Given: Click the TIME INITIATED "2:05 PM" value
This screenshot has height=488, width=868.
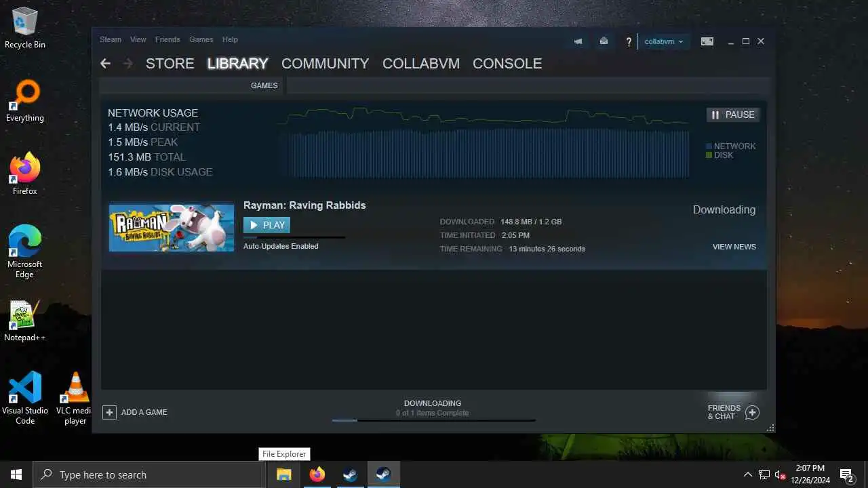Looking at the screenshot, I should coord(515,235).
